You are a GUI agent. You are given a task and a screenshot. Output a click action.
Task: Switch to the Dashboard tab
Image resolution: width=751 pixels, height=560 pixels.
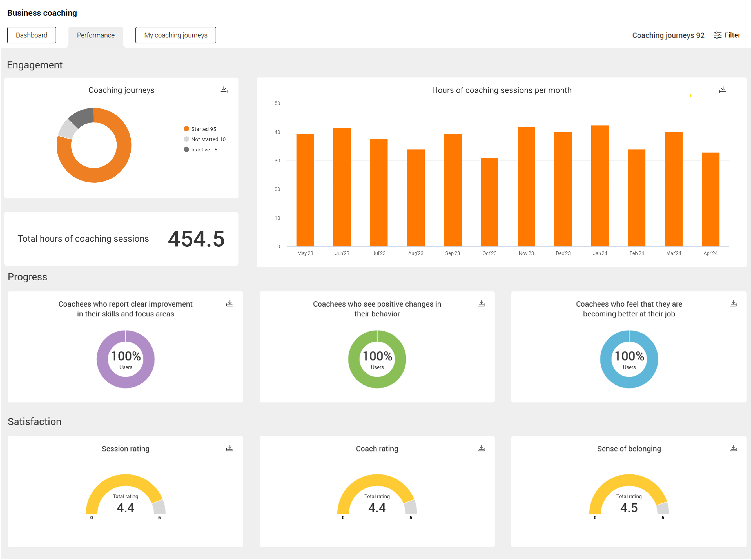[32, 35]
